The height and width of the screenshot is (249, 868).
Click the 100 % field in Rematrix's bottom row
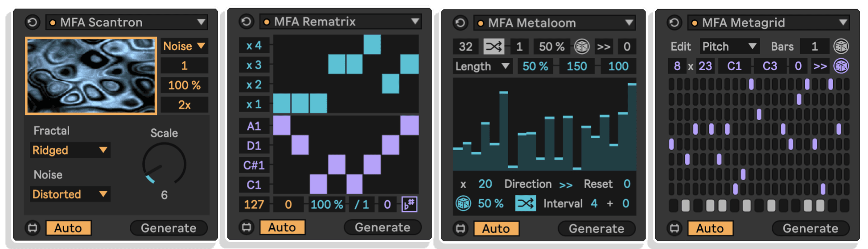click(x=326, y=204)
